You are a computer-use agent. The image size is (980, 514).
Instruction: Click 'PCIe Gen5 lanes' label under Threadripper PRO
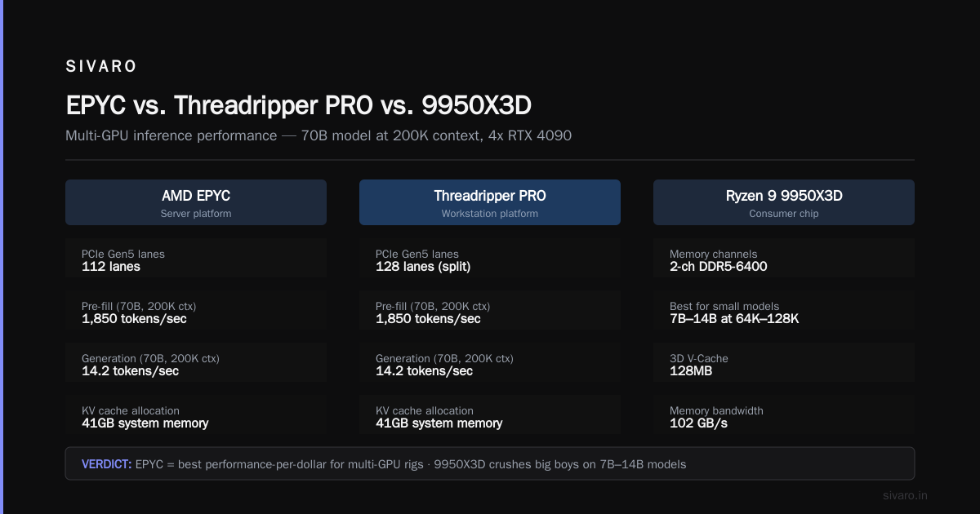pyautogui.click(x=417, y=254)
